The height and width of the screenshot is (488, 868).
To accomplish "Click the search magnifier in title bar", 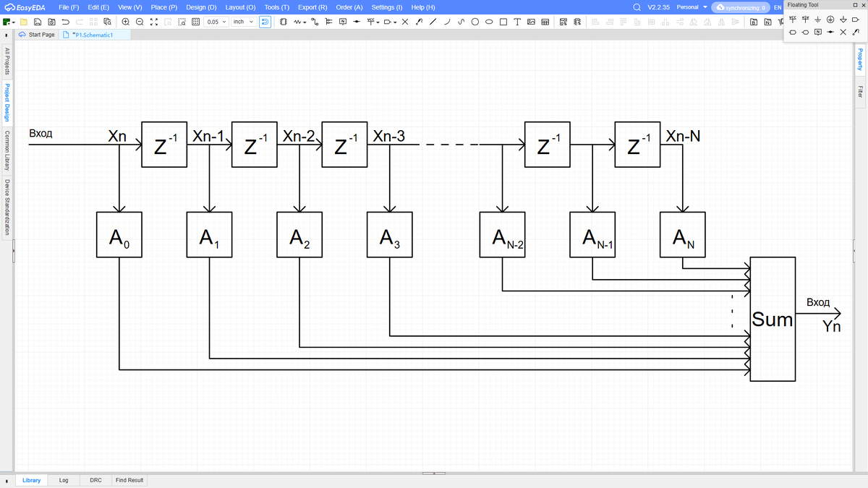I will tap(637, 7).
